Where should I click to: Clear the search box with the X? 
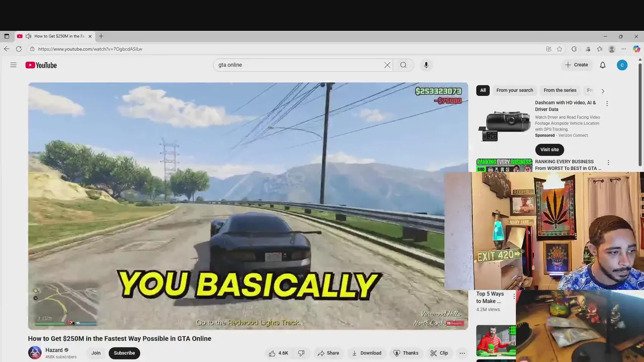click(x=387, y=65)
